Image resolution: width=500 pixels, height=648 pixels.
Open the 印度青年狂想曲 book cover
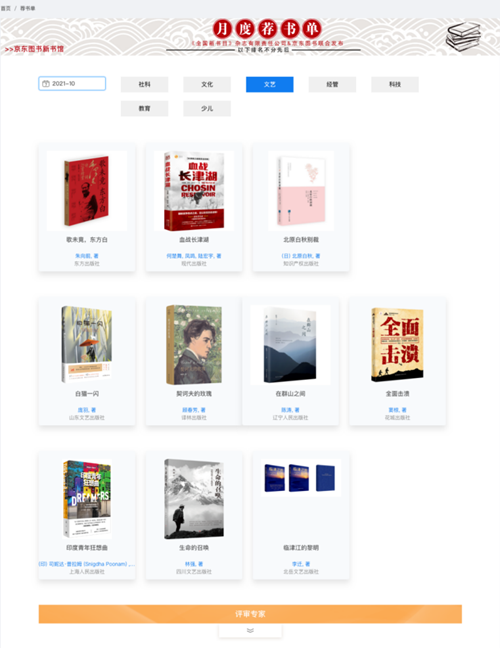87,499
